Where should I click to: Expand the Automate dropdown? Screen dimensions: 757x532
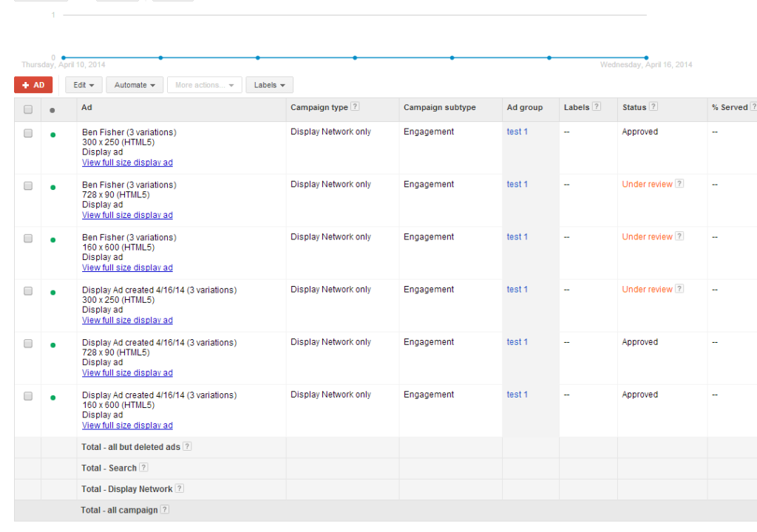click(x=135, y=85)
